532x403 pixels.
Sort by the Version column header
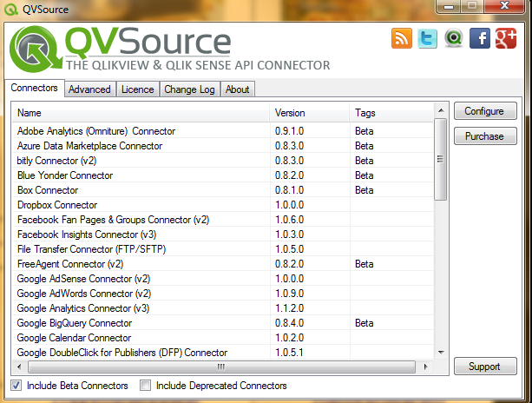point(310,113)
